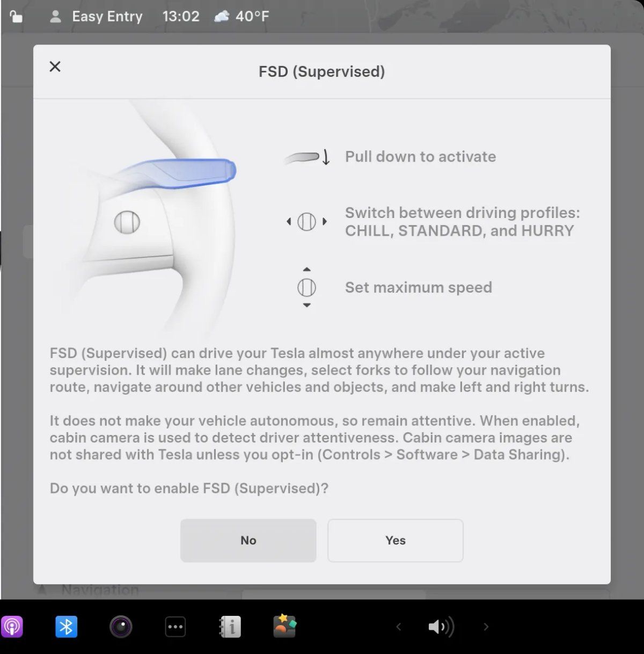Open the weather icon showing clouds
The image size is (644, 654).
tap(222, 17)
